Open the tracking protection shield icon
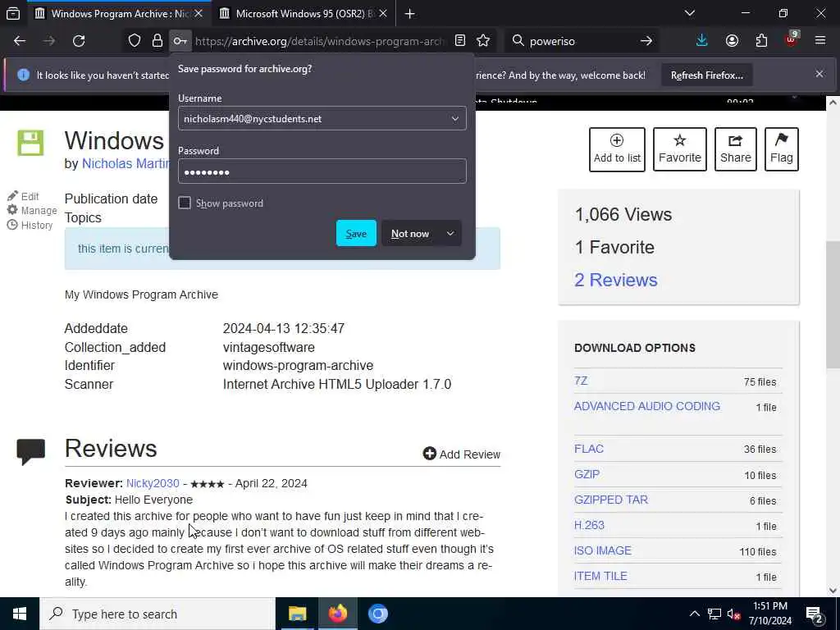The width and height of the screenshot is (840, 630). click(x=135, y=41)
